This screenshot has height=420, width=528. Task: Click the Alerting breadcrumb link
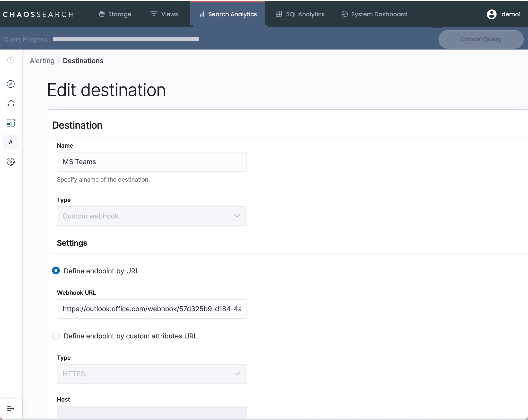click(42, 61)
